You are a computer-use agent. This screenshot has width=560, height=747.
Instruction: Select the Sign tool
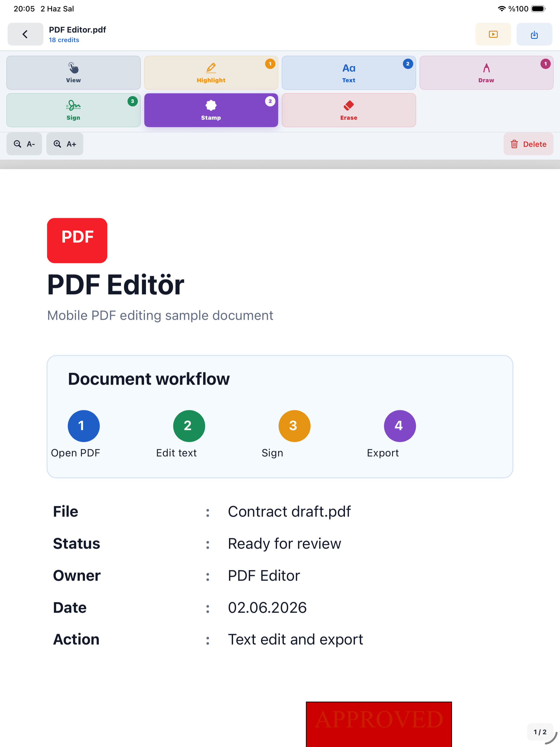pos(73,110)
